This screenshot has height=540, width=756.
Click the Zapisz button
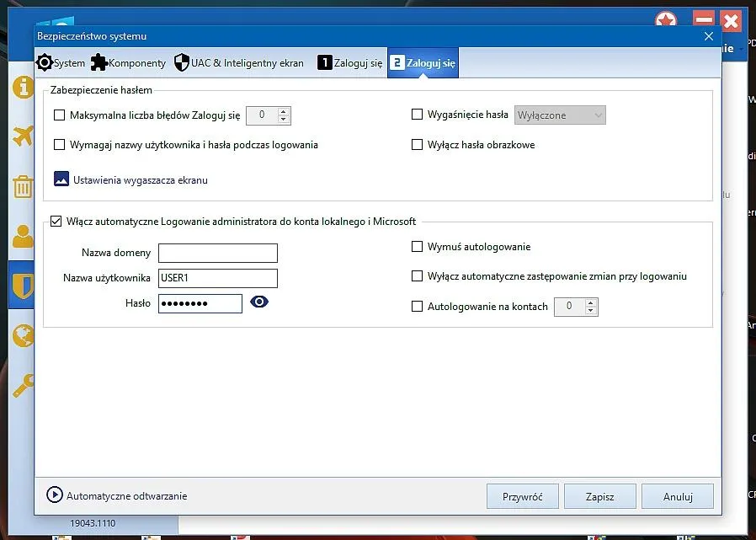click(599, 495)
